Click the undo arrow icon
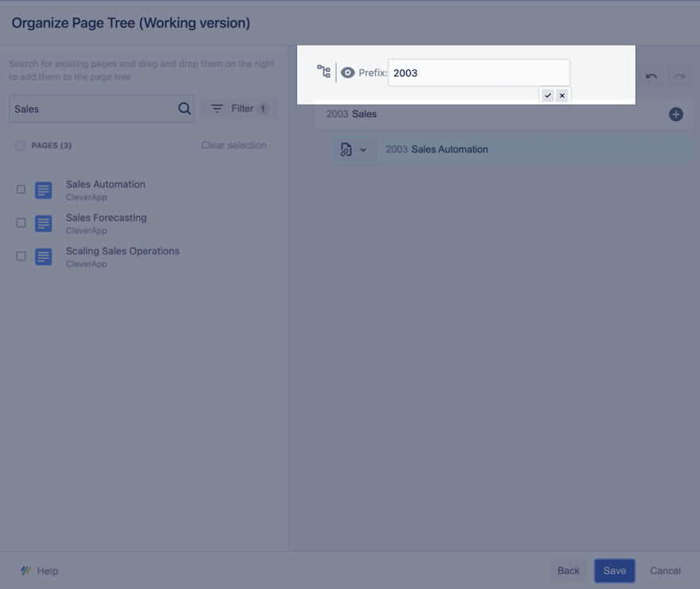This screenshot has width=700, height=589. pyautogui.click(x=651, y=76)
